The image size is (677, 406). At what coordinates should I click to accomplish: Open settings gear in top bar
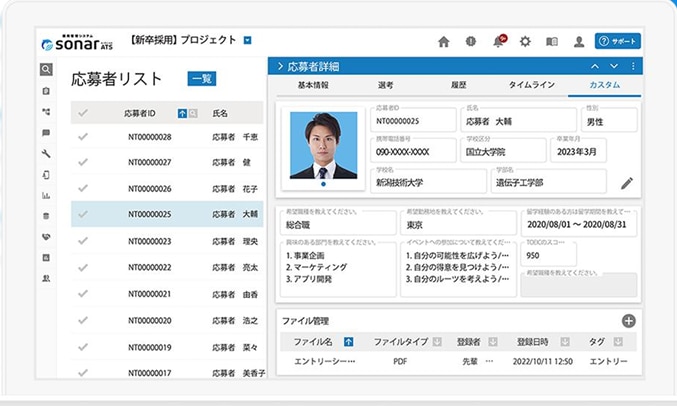(525, 41)
